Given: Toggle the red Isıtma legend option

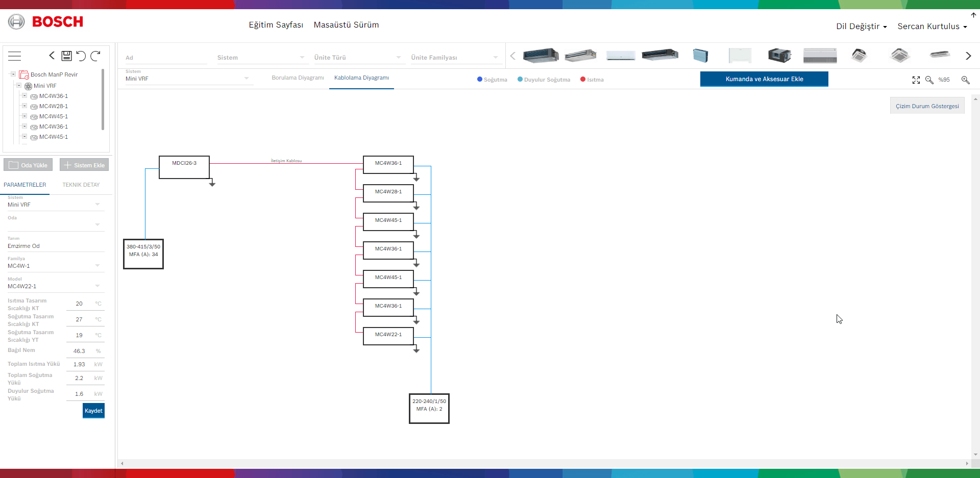Looking at the screenshot, I should click(592, 80).
